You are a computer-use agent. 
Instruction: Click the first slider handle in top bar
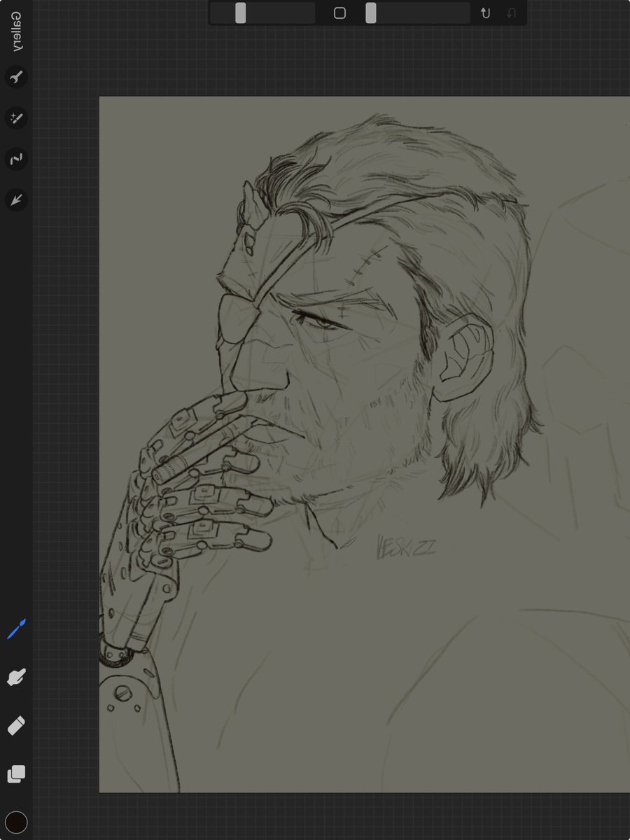[241, 13]
